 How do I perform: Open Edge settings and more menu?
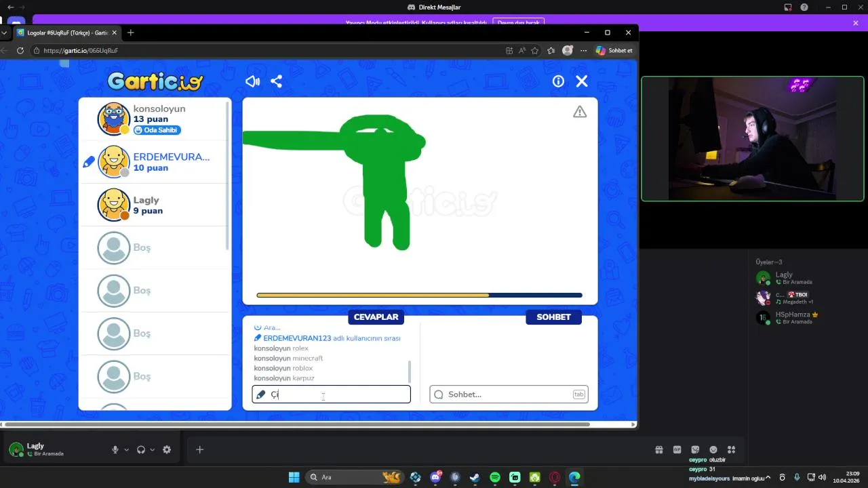click(583, 50)
